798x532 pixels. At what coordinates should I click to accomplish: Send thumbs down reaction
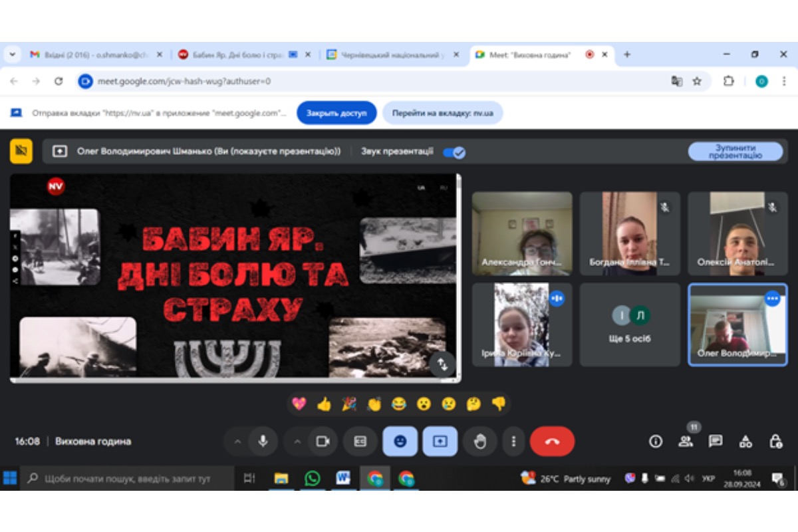tap(499, 403)
